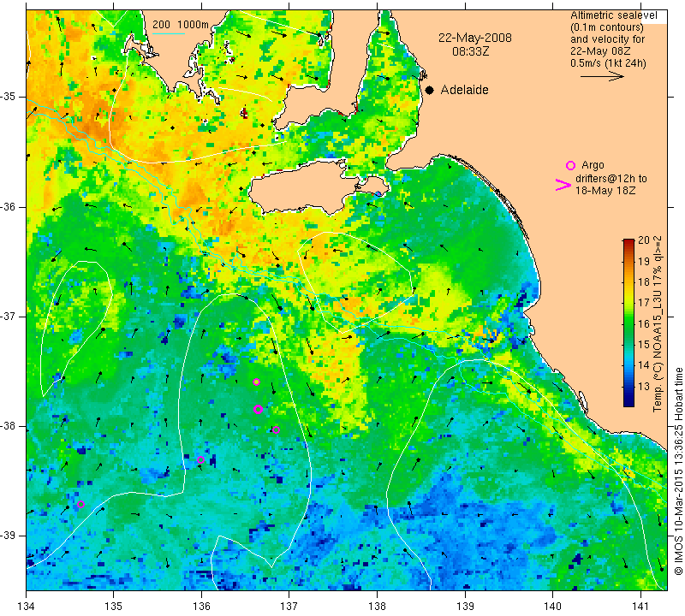Screen dimensions: 685x616
Task: Click the latitude axis label -37
Action: pos(9,315)
